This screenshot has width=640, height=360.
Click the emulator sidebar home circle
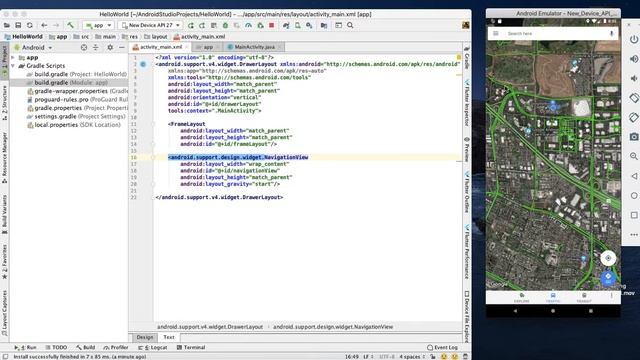click(x=633, y=196)
